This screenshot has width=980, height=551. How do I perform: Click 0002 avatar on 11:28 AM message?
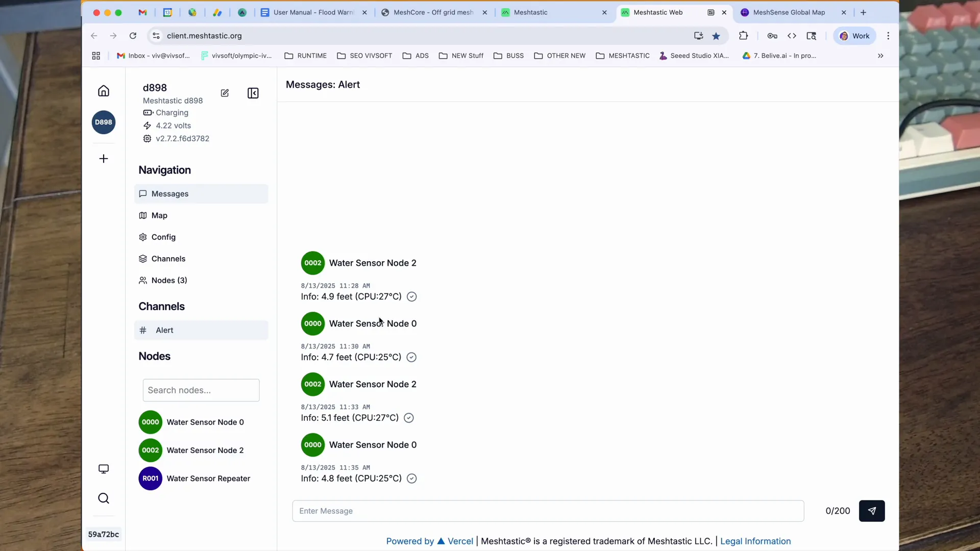[x=313, y=263]
